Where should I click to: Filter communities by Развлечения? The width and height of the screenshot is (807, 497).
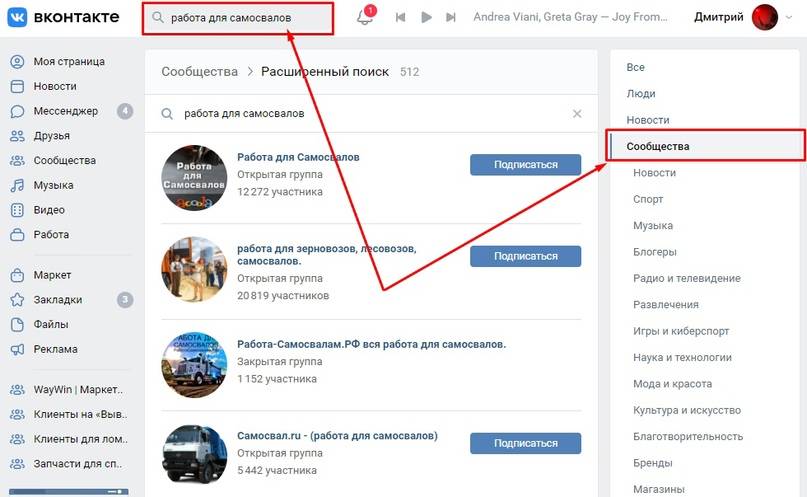[x=665, y=305]
